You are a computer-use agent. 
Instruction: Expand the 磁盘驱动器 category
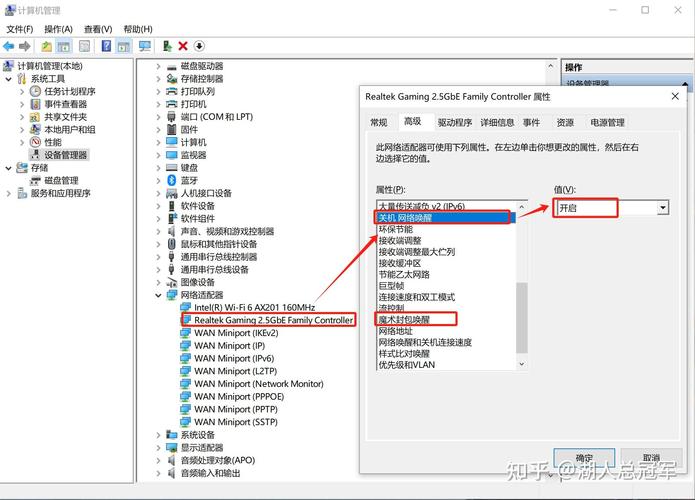(x=158, y=66)
